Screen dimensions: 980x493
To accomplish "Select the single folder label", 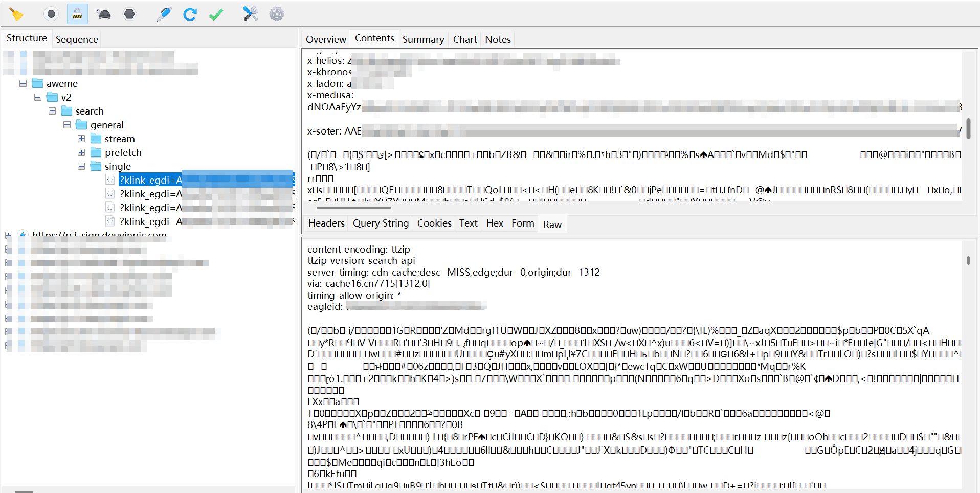I will (118, 166).
